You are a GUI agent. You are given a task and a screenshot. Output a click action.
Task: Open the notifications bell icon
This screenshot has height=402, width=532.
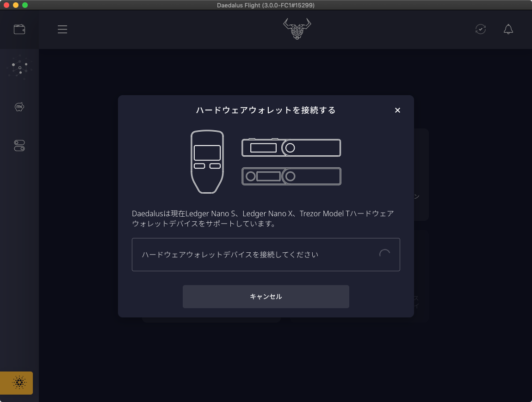click(x=508, y=29)
